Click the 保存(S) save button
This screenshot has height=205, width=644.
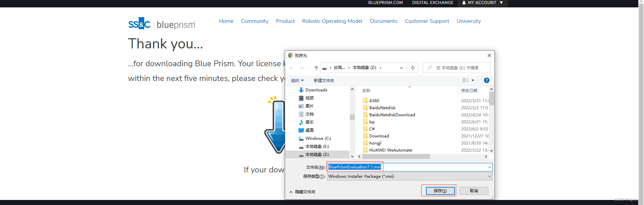(440, 191)
